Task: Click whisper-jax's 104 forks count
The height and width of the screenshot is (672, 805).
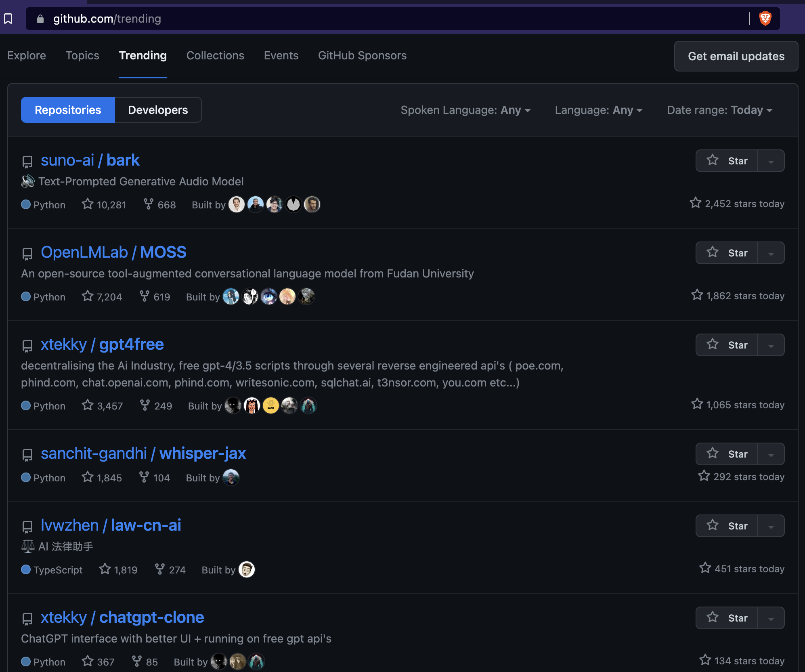Action: 154,477
